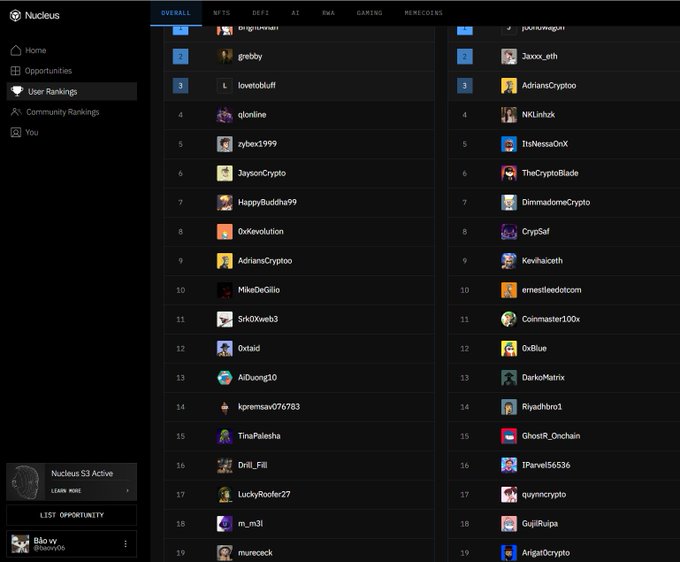The image size is (680, 562).
Task: Open HappyBuddha99's avatar
Action: [x=225, y=203]
